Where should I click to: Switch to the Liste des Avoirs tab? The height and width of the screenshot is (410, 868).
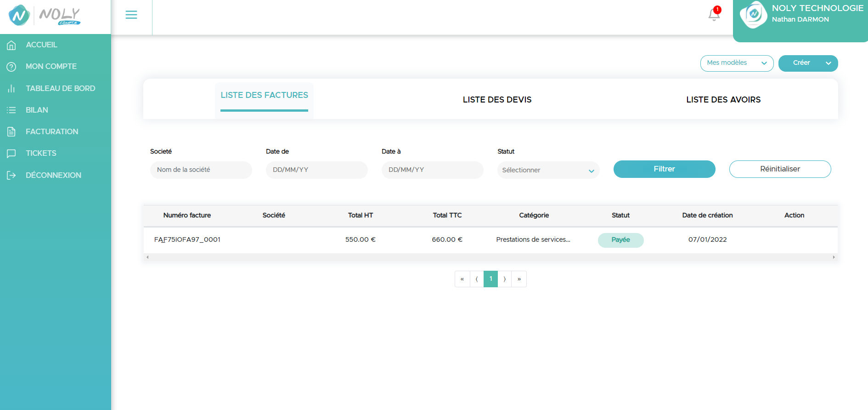[723, 100]
